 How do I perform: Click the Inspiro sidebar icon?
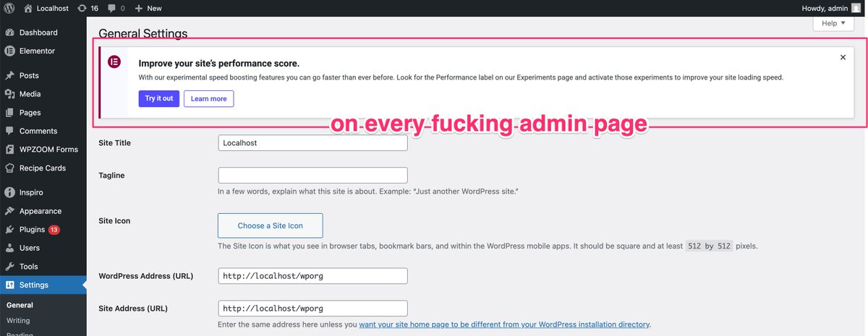(9, 192)
